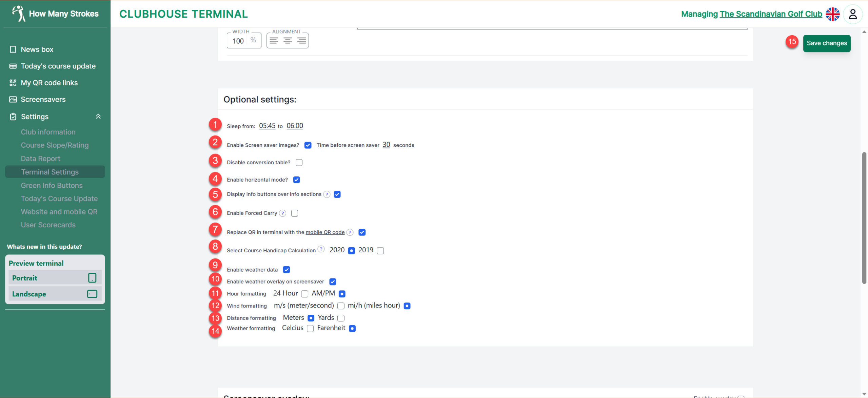Select m/s wind formatting
The height and width of the screenshot is (398, 868).
pyautogui.click(x=341, y=306)
